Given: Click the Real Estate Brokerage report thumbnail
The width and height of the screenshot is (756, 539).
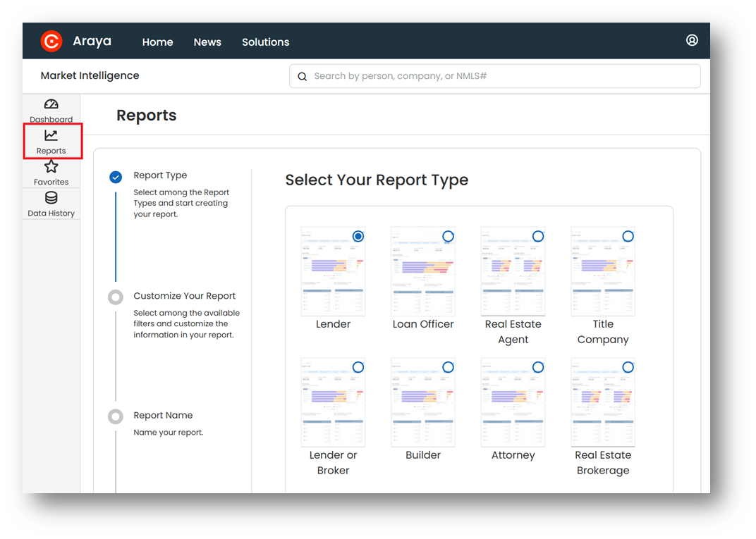Looking at the screenshot, I should pos(603,403).
